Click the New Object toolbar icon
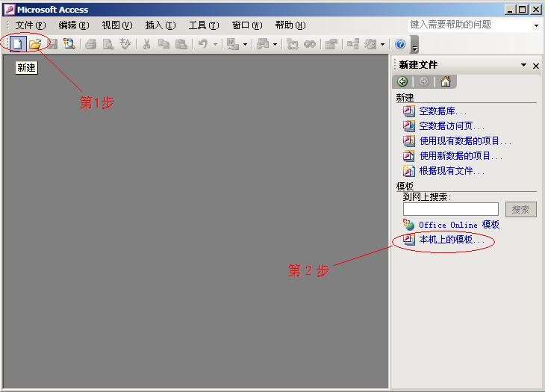545x392 pixels. point(370,44)
